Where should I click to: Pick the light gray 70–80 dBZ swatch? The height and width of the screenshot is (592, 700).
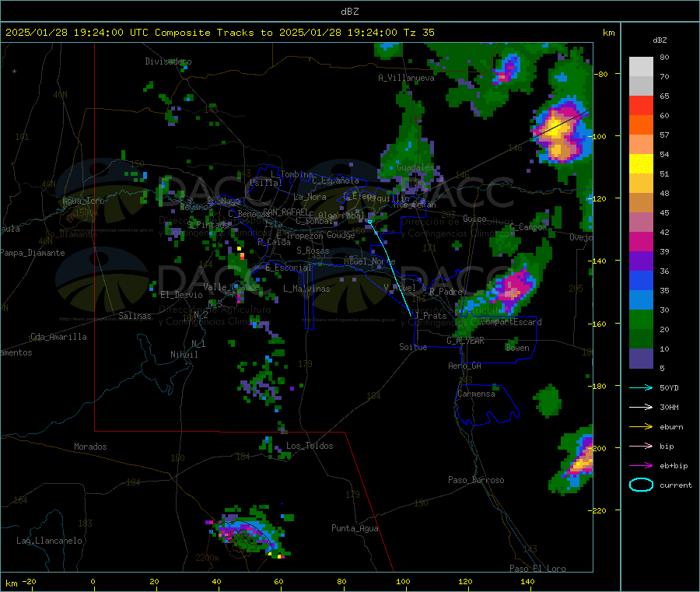[641, 67]
